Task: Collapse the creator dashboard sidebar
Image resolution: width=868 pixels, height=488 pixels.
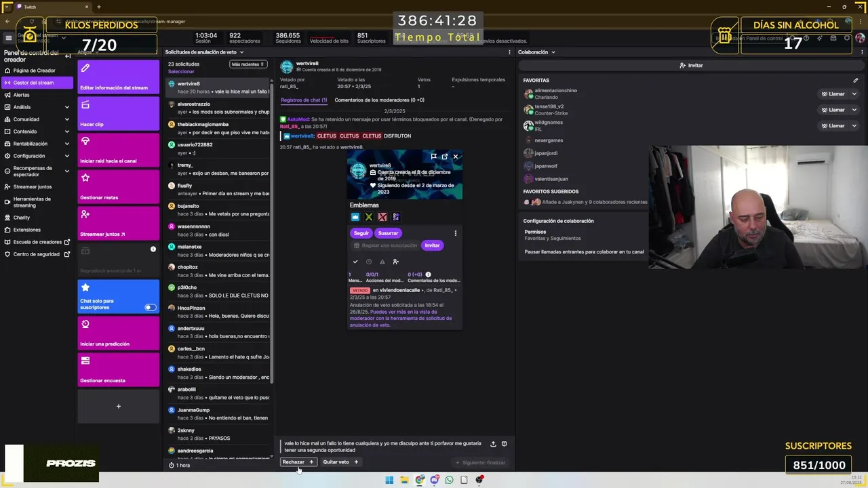Action: click(x=68, y=56)
